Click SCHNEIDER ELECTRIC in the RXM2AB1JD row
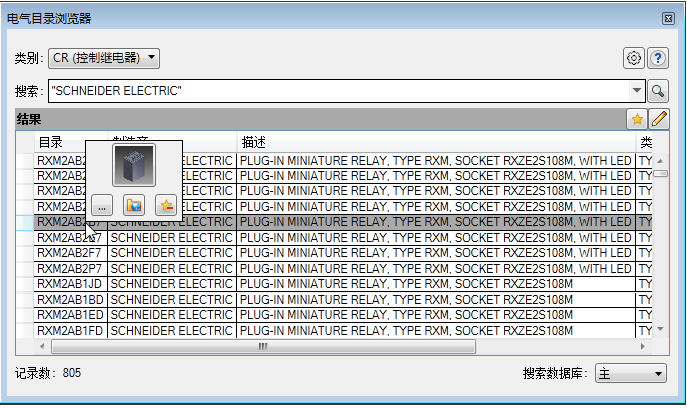Screen dimensions: 687x408 pyautogui.click(x=172, y=284)
